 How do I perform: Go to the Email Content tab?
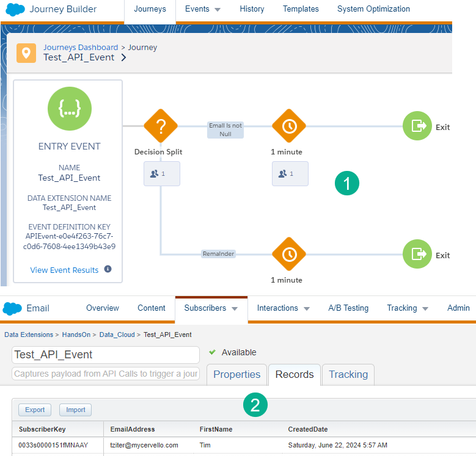click(x=152, y=308)
